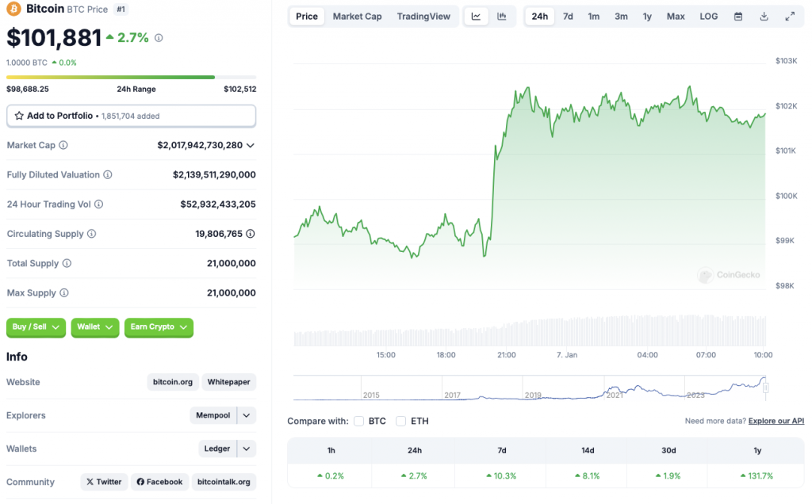Open Earn Crypto dropdown
The image size is (812, 504).
click(159, 327)
